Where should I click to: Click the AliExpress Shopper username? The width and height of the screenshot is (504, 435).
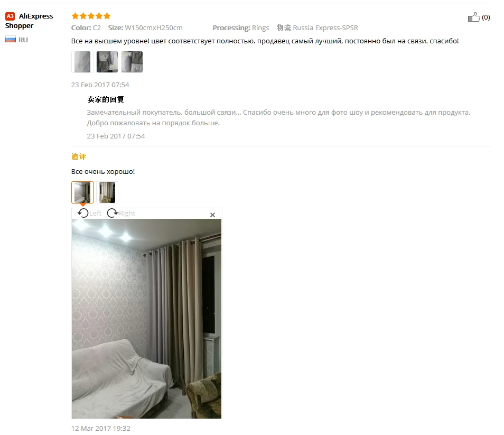(29, 21)
